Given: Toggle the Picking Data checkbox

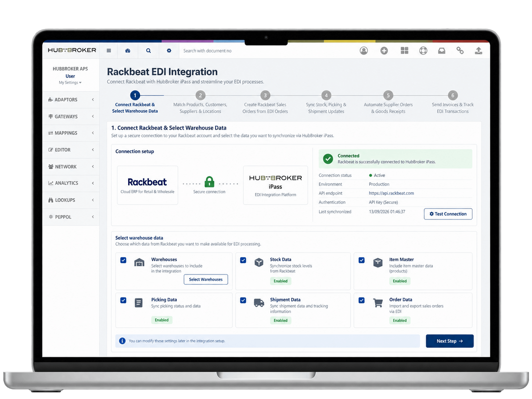Looking at the screenshot, I should click(123, 300).
